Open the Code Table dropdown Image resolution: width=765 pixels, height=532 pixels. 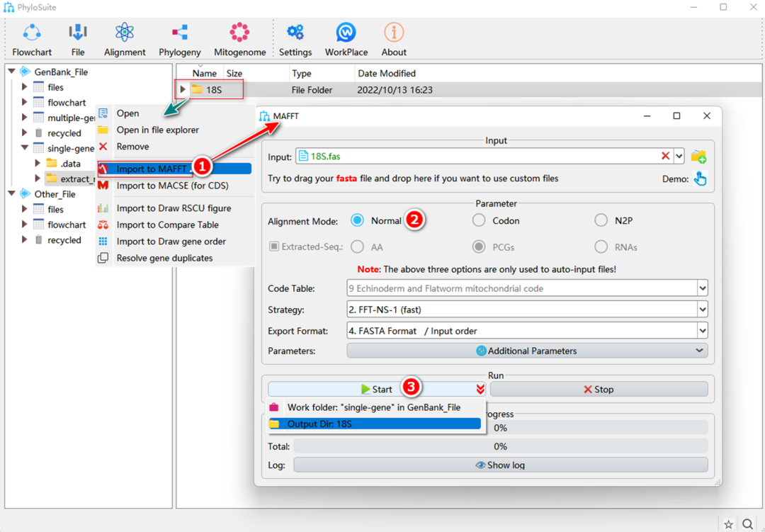coord(702,288)
